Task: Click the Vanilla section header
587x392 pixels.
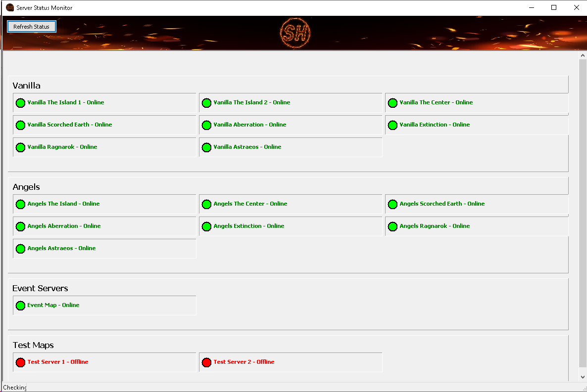Action: tap(26, 85)
